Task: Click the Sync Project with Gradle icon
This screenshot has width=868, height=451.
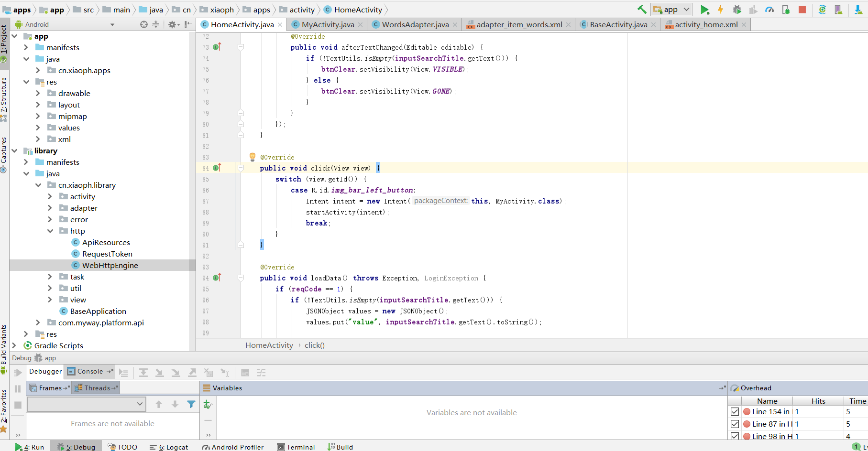Action: pos(822,10)
